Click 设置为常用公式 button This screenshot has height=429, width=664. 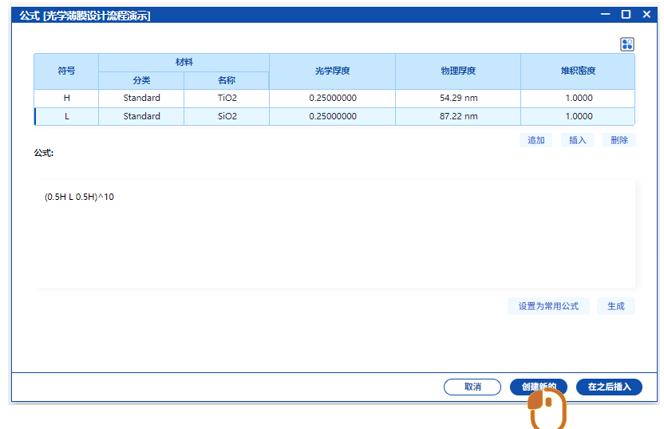pos(548,306)
